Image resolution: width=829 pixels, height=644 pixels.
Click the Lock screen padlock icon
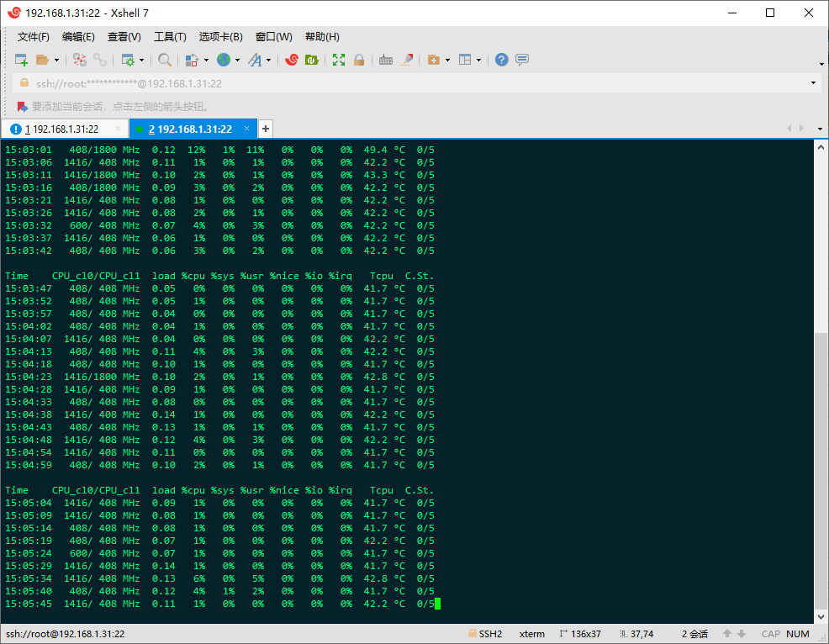tap(359, 60)
